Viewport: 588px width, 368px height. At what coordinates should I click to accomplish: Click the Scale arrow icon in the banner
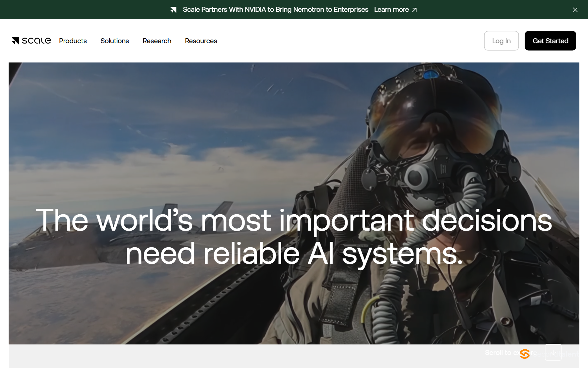click(x=173, y=10)
